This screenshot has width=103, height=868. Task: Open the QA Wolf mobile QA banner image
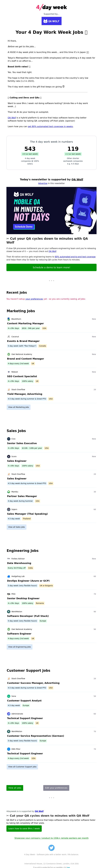tap(51, 211)
